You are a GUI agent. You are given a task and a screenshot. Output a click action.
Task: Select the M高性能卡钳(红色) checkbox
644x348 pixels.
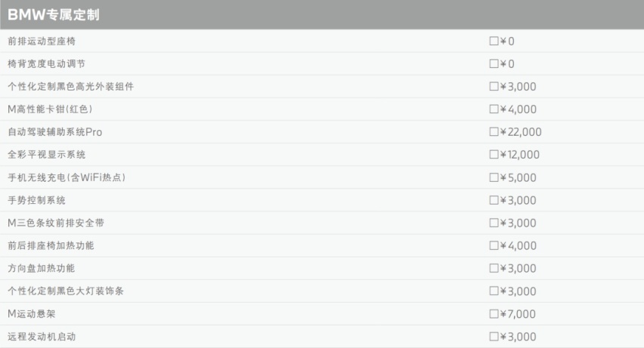(x=494, y=109)
